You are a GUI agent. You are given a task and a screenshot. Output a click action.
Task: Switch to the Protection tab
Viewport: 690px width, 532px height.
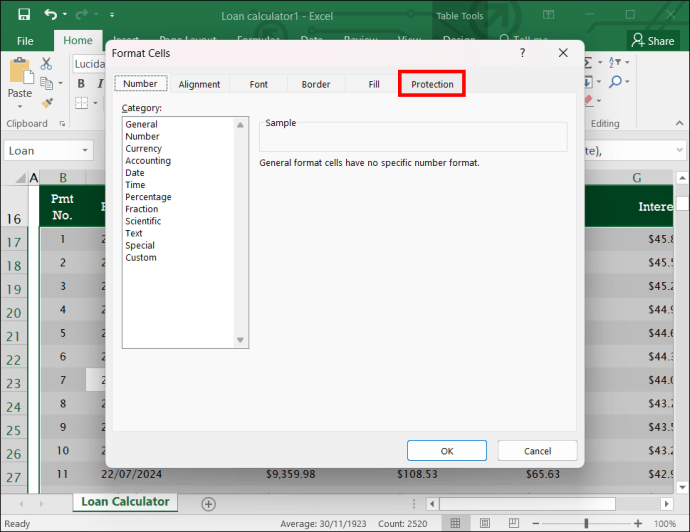pos(432,84)
